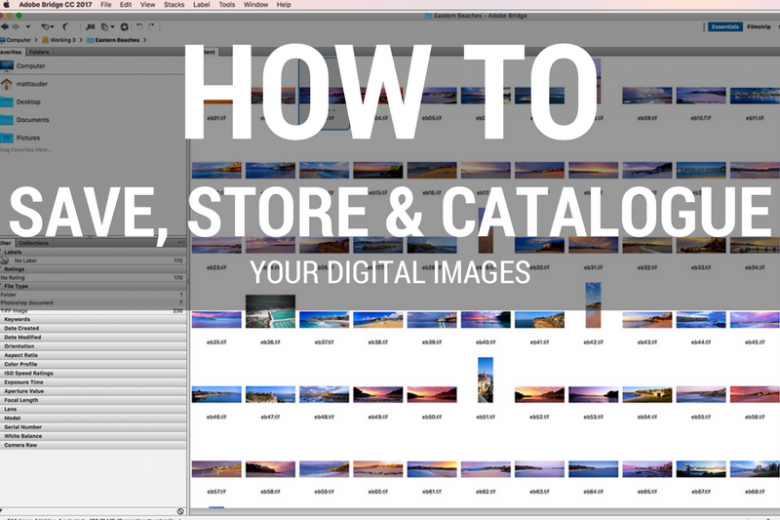780x520 pixels.
Task: Go back with the Back arrow
Action: pos(4,27)
